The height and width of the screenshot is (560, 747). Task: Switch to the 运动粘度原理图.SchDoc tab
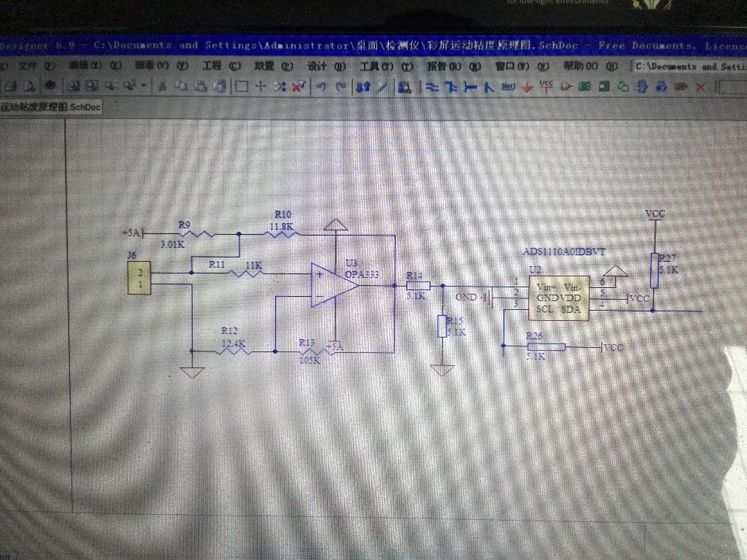pos(50,107)
